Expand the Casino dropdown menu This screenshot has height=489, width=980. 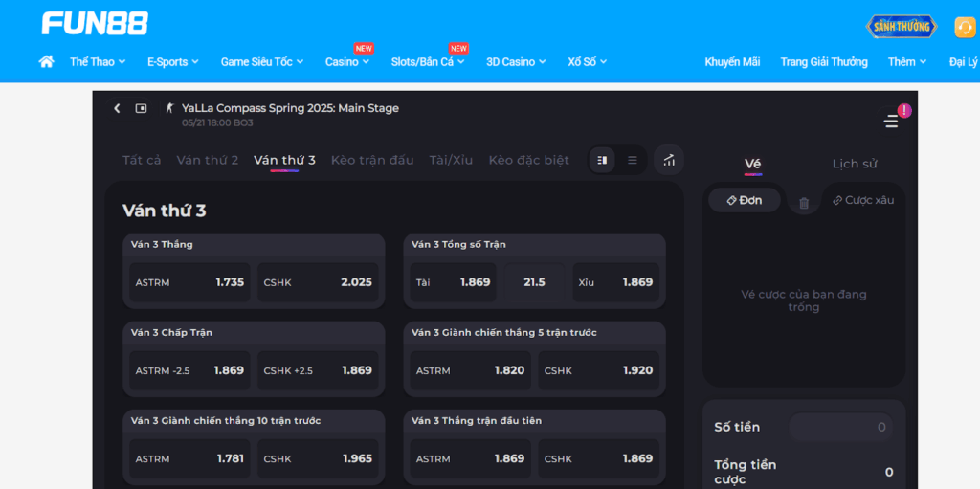(346, 62)
